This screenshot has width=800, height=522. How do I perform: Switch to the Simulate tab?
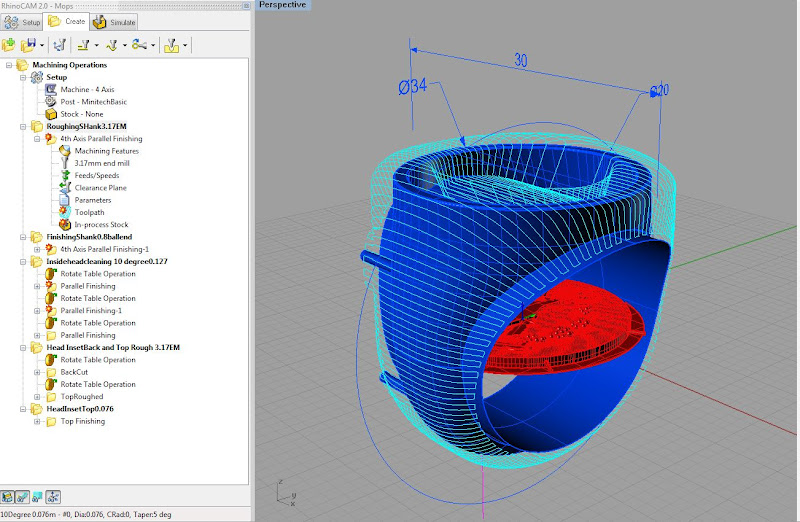click(115, 22)
